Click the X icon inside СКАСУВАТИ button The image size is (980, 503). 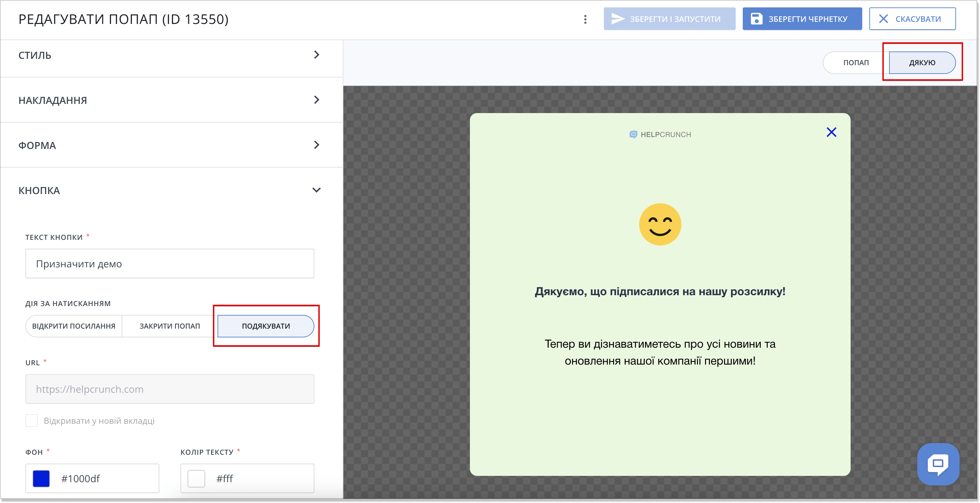pyautogui.click(x=883, y=18)
